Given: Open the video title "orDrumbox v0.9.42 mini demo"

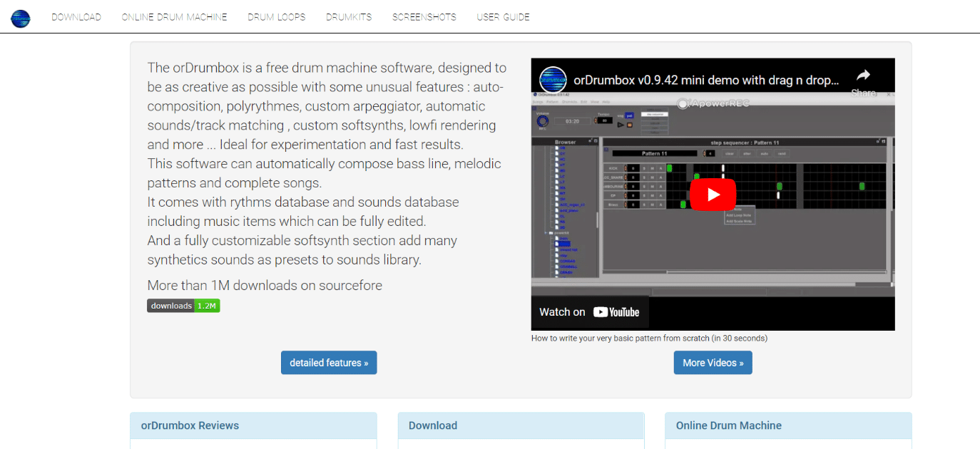Looking at the screenshot, I should click(707, 81).
